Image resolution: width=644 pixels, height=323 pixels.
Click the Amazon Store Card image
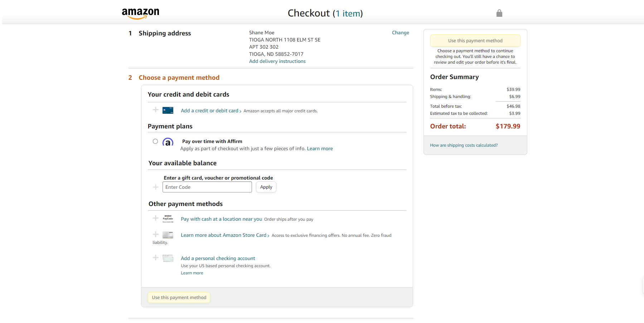coord(168,235)
